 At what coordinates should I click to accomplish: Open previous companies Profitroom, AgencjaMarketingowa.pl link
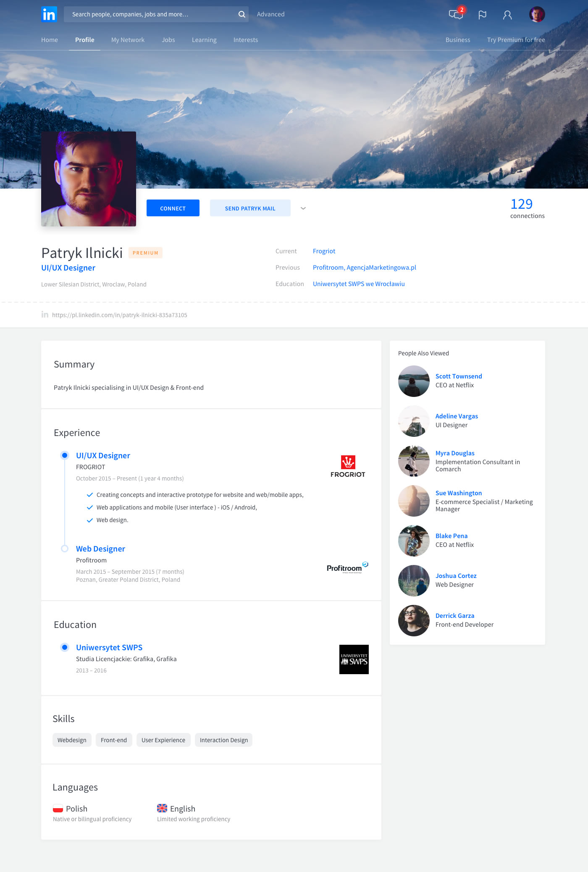[365, 268]
